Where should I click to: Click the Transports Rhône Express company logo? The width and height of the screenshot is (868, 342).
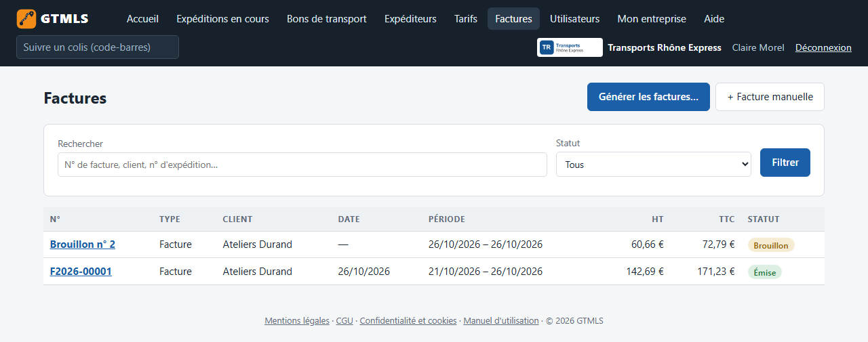tap(570, 47)
